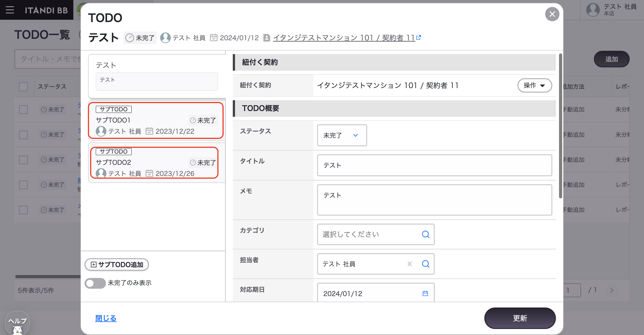Viewport: 644px width, 335px height.
Task: Check the first row checkbox in the TODO list
Action: tap(23, 110)
